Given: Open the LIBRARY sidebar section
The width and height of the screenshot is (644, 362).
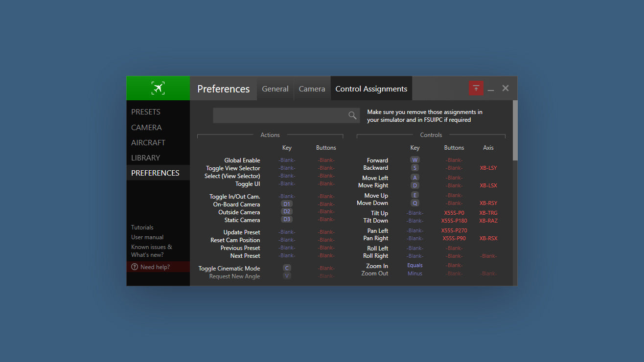Looking at the screenshot, I should [x=145, y=158].
